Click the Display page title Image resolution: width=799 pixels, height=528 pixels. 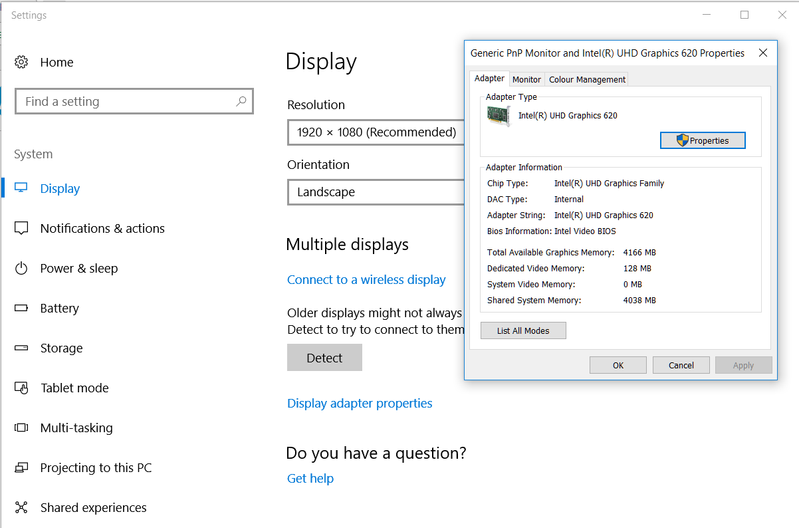(321, 62)
